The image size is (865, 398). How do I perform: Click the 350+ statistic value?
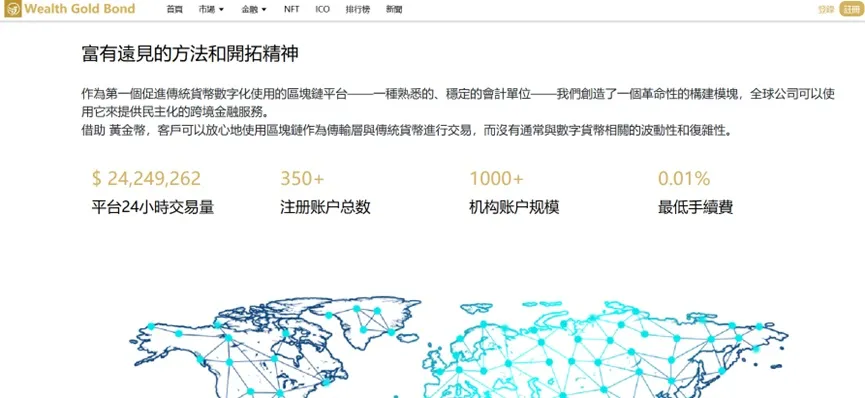[302, 179]
